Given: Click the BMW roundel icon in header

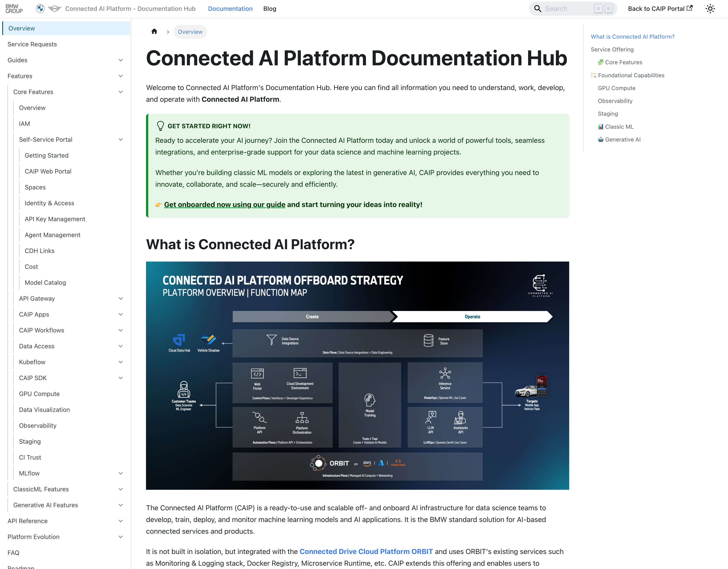Looking at the screenshot, I should [x=40, y=9].
